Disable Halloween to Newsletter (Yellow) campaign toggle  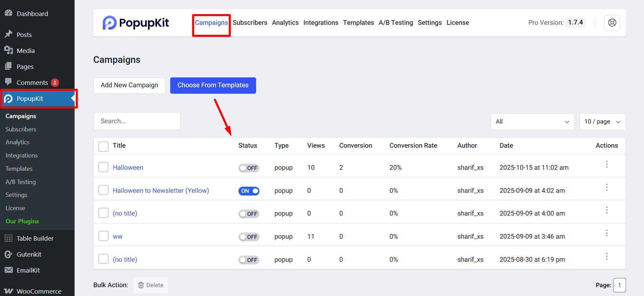[x=249, y=191]
